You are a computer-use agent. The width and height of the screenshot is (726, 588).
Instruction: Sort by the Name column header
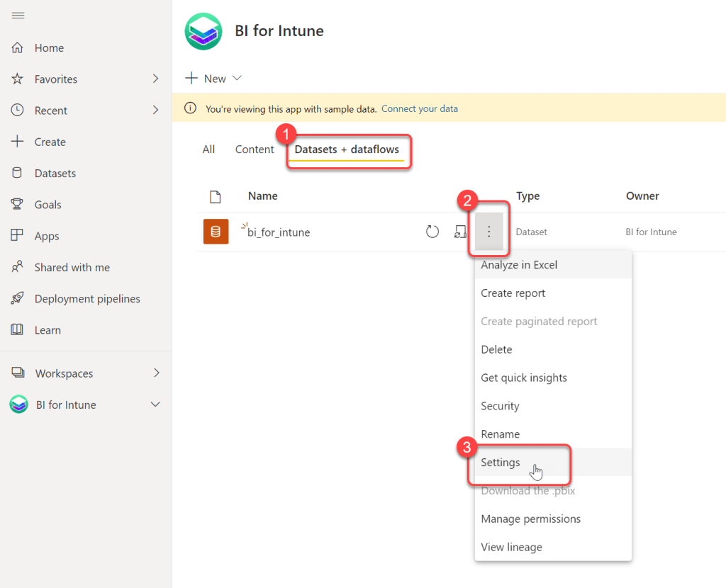pyautogui.click(x=262, y=196)
